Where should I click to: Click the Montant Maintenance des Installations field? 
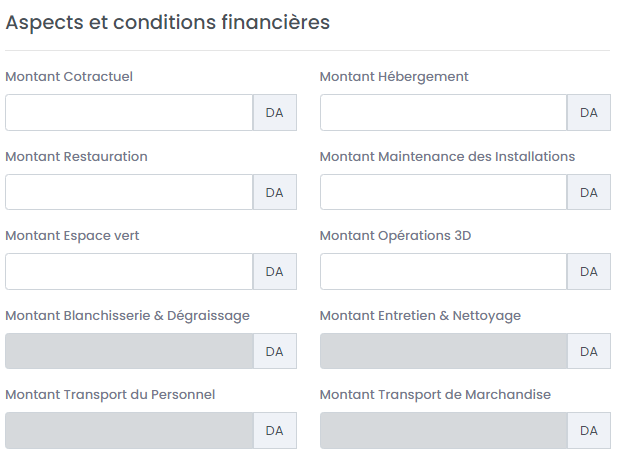click(x=443, y=192)
